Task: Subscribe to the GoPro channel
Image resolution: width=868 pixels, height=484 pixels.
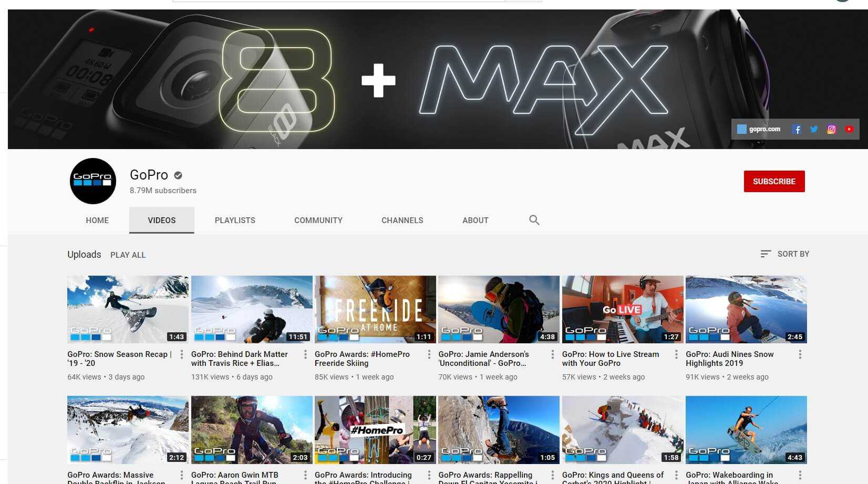Action: [774, 182]
